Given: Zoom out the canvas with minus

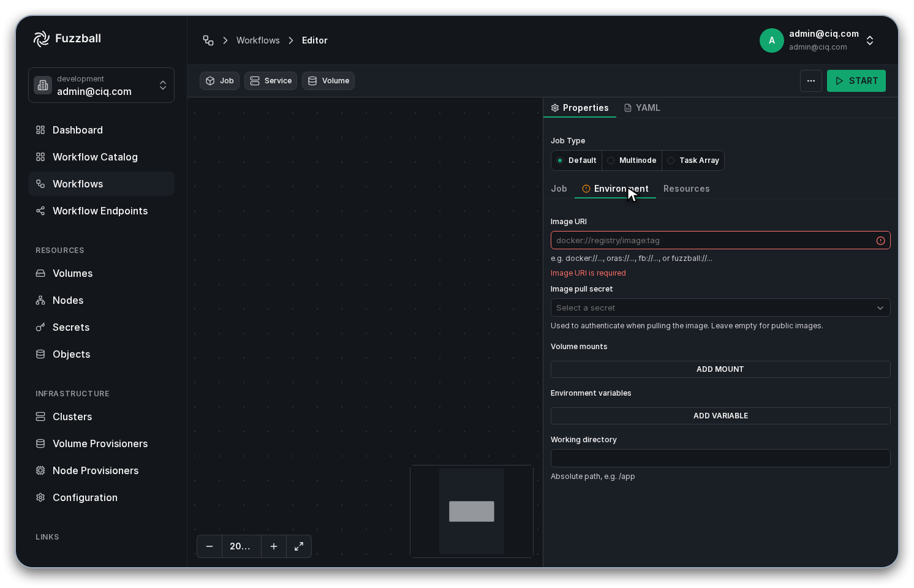Looking at the screenshot, I should pos(210,546).
